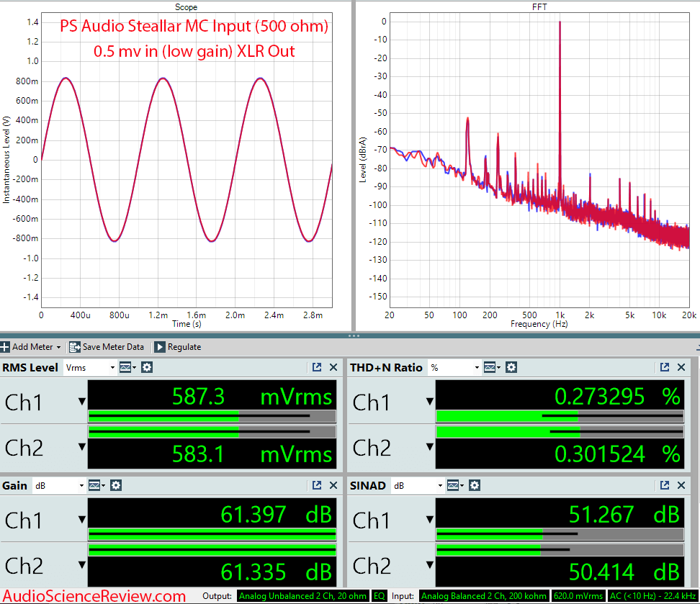Click the SINAD Ch1 reading 51.267 dB
This screenshot has height=604, width=700.
point(624,514)
